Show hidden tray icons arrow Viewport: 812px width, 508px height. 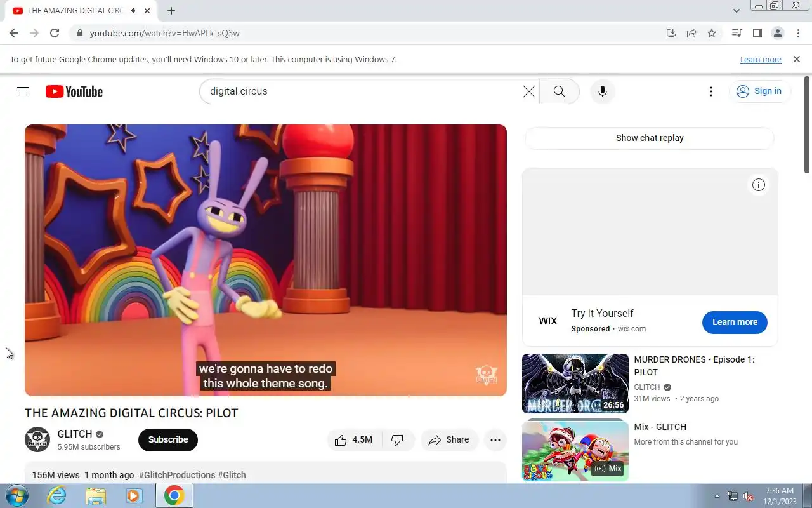point(717,496)
